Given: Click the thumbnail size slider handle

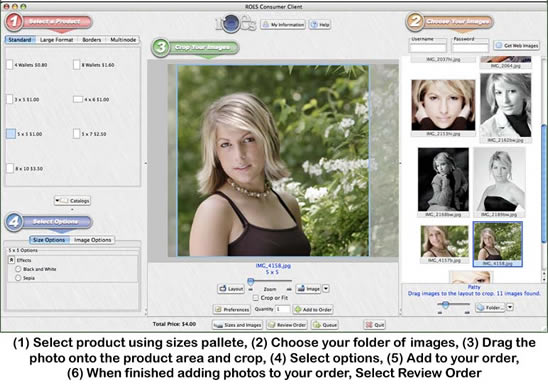Looking at the screenshot, I should click(445, 305).
